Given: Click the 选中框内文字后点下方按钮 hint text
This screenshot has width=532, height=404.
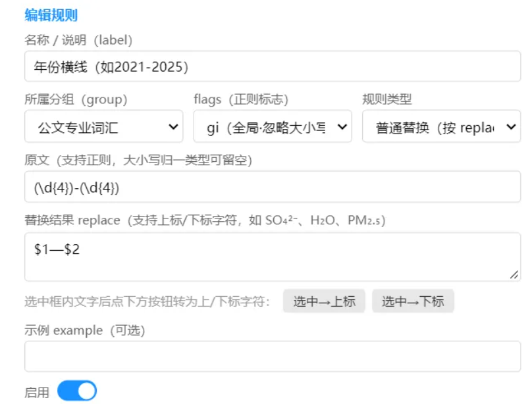Looking at the screenshot, I should click(147, 301).
